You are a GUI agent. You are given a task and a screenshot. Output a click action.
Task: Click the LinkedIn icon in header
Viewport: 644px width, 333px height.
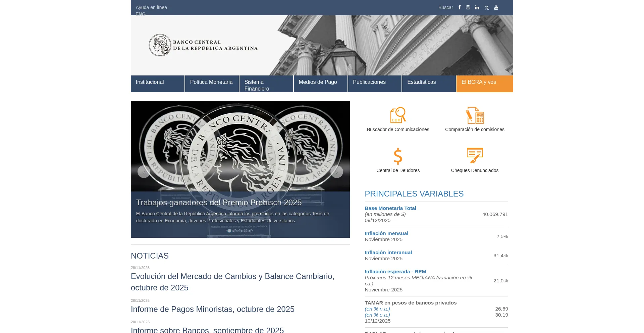pos(477,7)
